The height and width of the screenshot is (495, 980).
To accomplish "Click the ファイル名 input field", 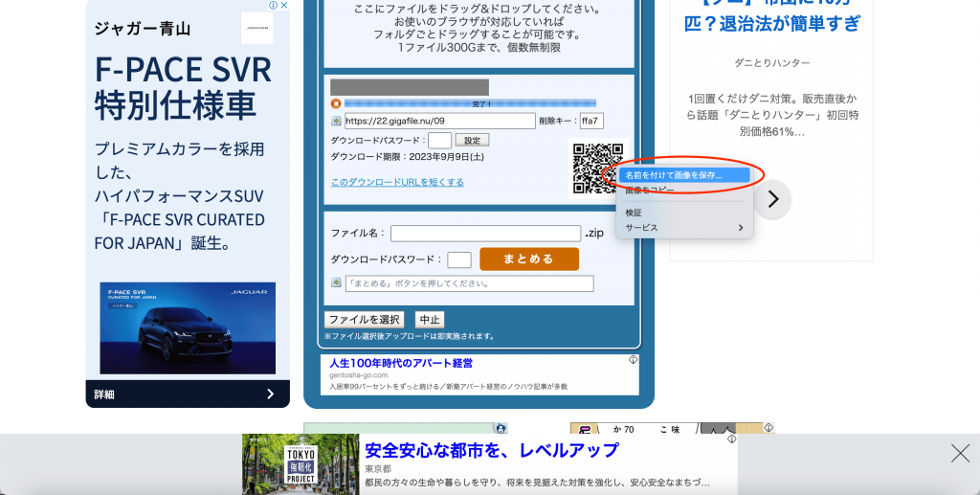I will [485, 233].
